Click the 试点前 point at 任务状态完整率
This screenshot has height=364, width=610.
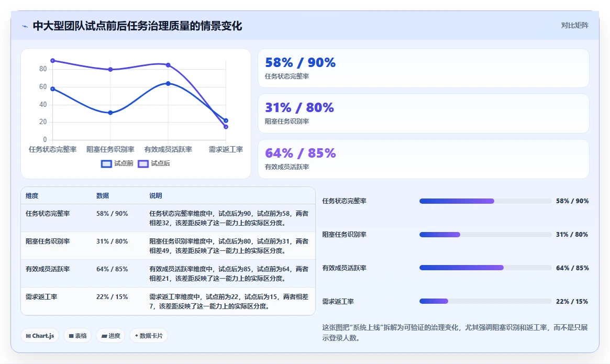pyautogui.click(x=52, y=89)
